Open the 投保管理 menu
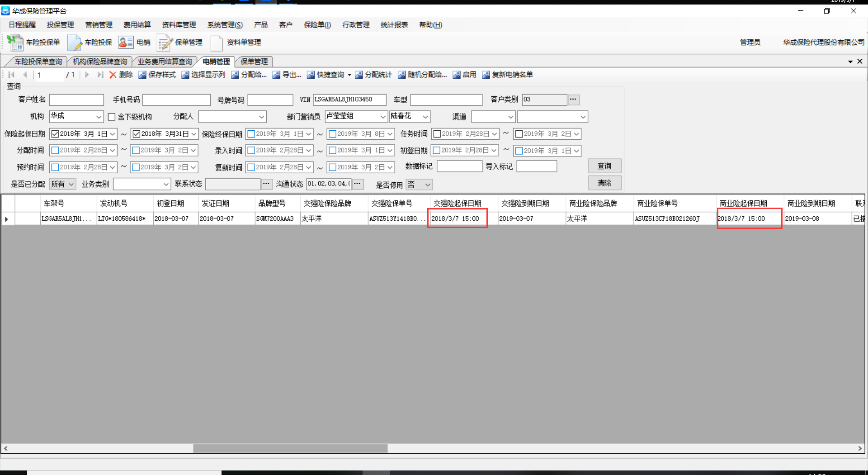Image resolution: width=868 pixels, height=475 pixels. [x=61, y=25]
